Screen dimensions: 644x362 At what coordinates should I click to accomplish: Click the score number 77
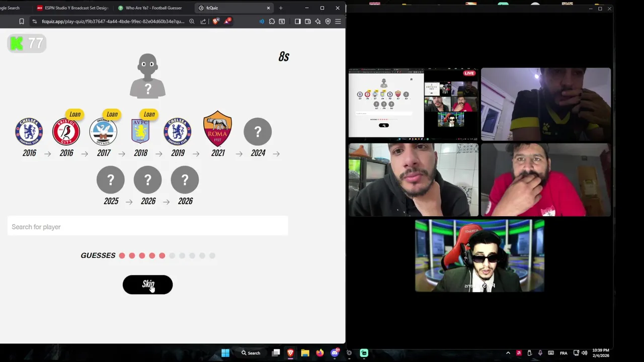pos(35,43)
